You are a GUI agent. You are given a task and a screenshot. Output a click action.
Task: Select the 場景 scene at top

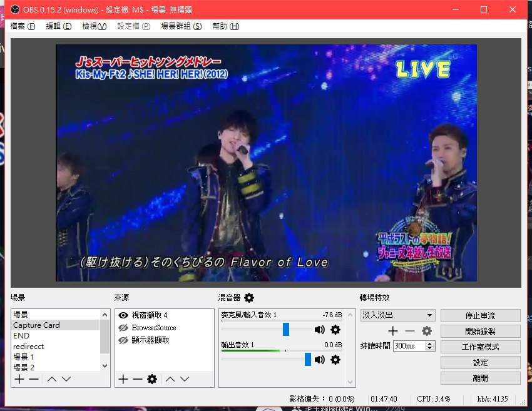coord(56,315)
